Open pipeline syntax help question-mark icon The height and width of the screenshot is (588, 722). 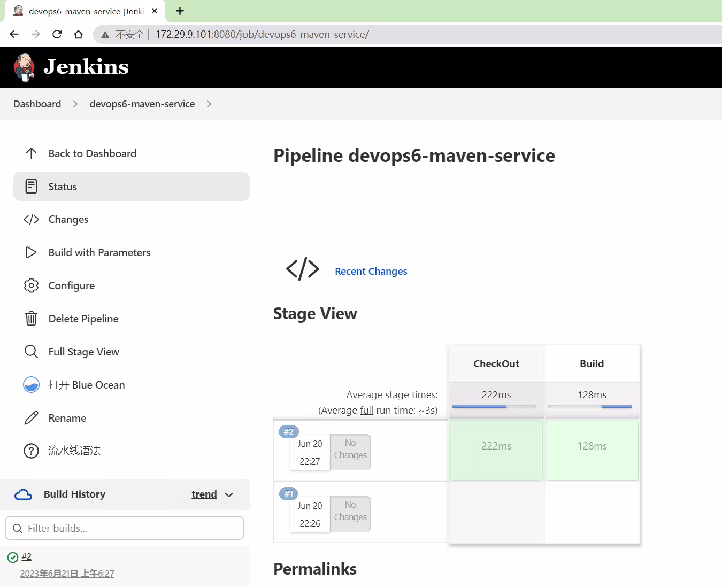(x=32, y=451)
